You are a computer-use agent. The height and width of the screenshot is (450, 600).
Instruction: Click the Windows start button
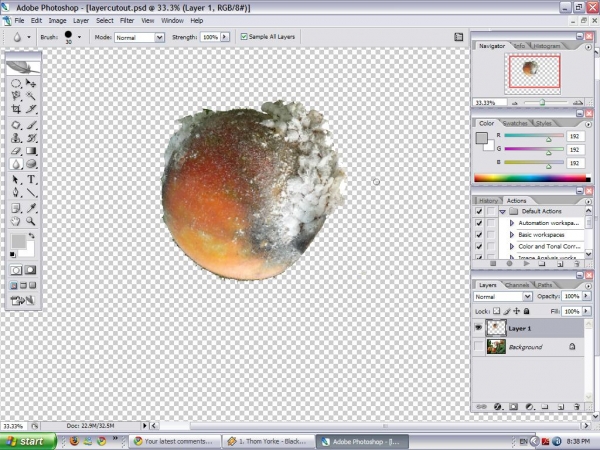(28, 442)
